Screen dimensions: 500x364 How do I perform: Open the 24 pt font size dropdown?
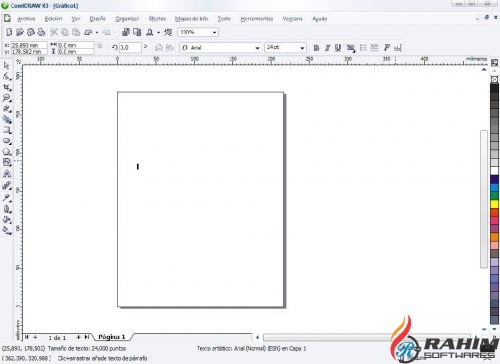click(302, 48)
